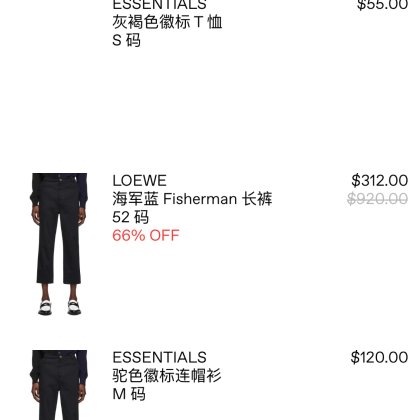
Task: Click the 66% OFF discount label
Action: point(146,235)
